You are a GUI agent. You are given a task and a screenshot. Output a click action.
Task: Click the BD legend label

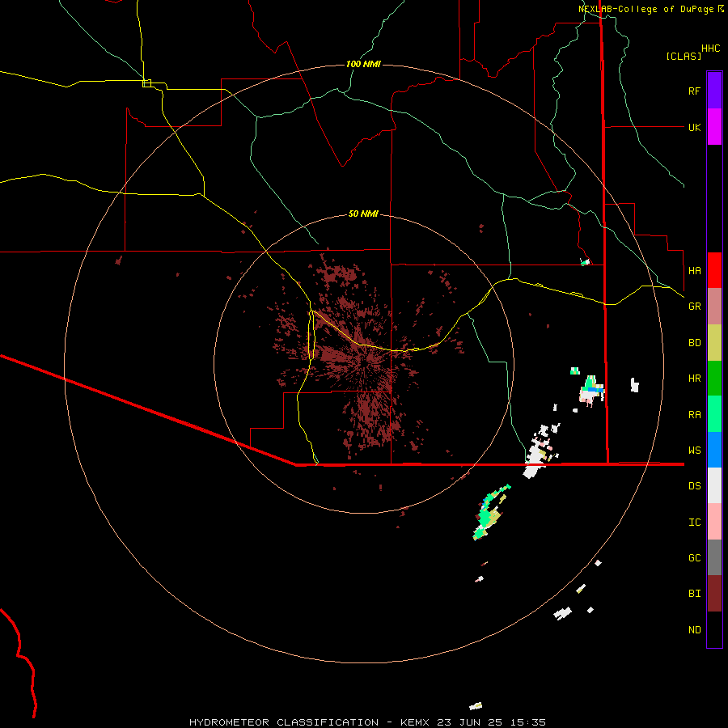click(694, 343)
